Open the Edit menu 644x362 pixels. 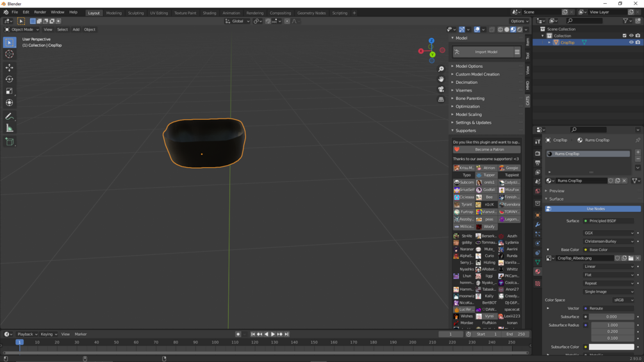26,12
